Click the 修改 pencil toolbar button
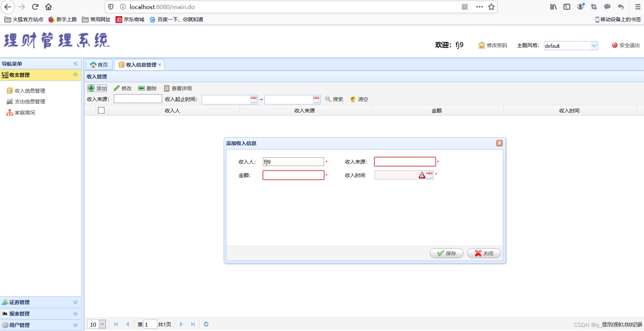Screen dimensions: 644x331 coord(123,88)
